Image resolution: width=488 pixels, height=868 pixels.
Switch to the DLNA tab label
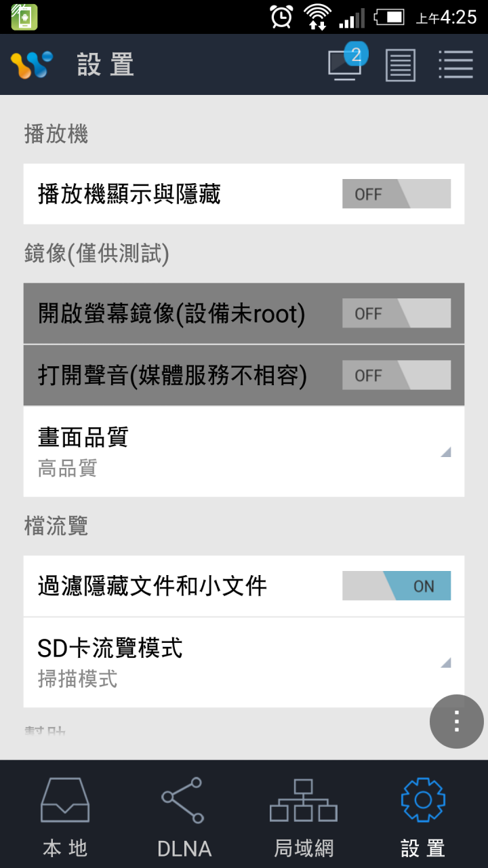(x=184, y=848)
